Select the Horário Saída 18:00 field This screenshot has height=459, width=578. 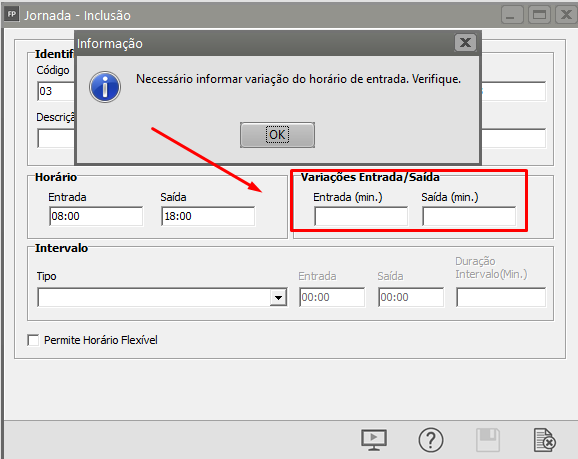click(x=208, y=216)
